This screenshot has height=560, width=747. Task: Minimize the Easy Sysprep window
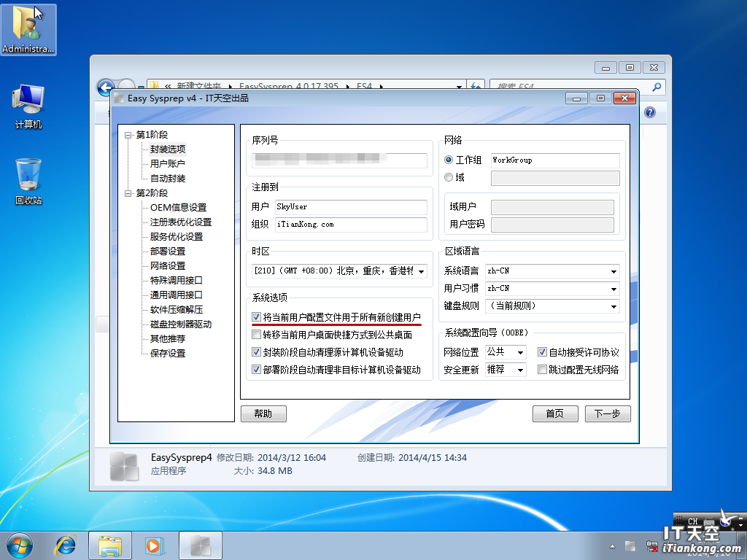tap(576, 98)
